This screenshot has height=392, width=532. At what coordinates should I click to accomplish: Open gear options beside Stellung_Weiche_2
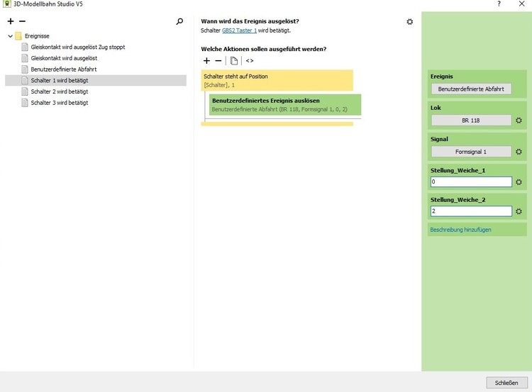click(519, 211)
